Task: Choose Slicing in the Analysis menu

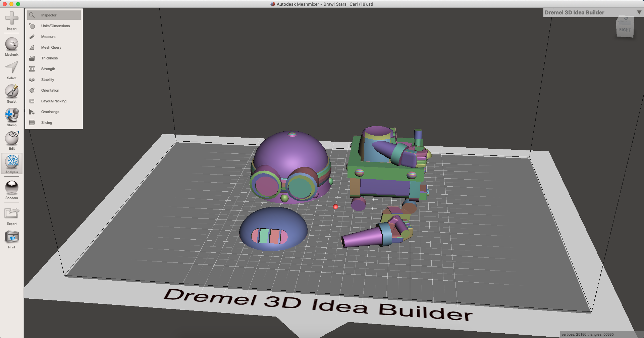Action: 54,123
